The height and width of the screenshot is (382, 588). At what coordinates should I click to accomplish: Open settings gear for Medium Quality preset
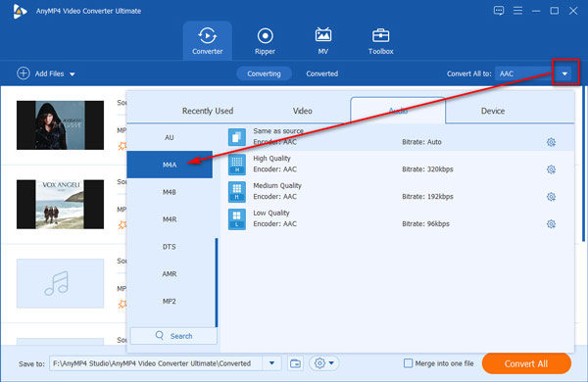coord(551,197)
